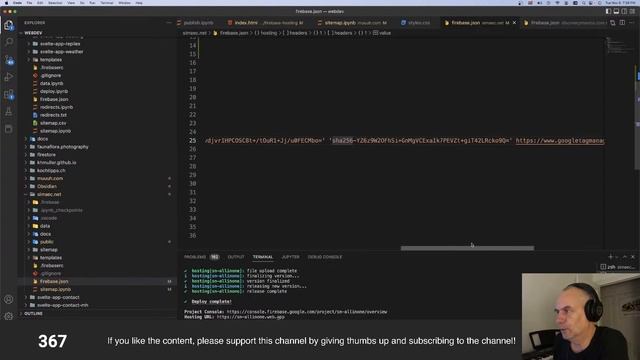640x360 pixels.
Task: Open the Hosting URL in terminal
Action: pos(251,317)
